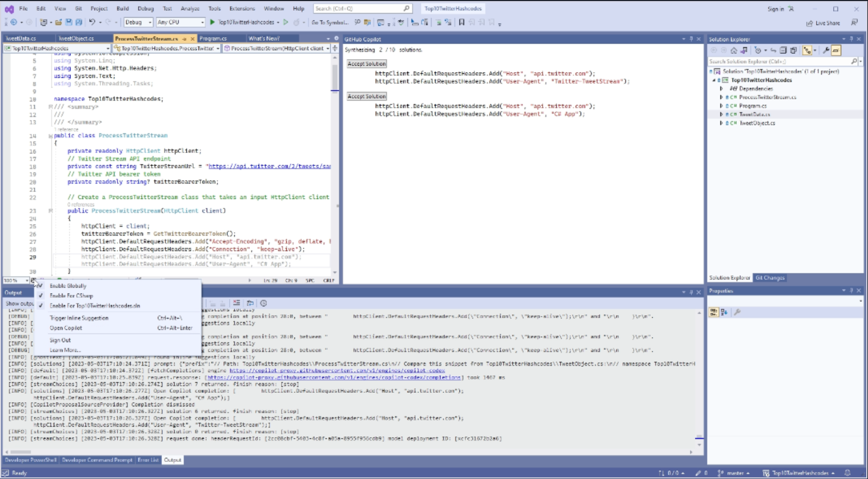Click the Properties wrench icon in Solution Explorer
868x479 pixels.
point(826,50)
